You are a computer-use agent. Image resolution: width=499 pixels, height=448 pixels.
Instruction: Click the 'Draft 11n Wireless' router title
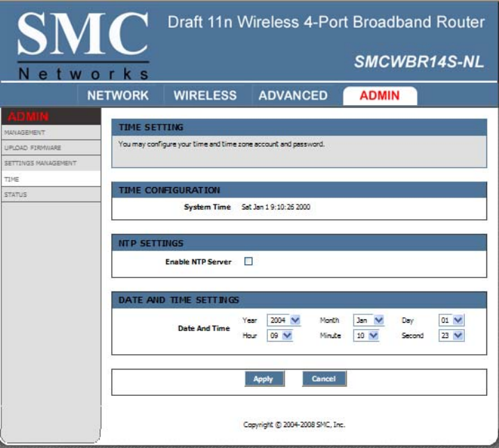point(326,22)
